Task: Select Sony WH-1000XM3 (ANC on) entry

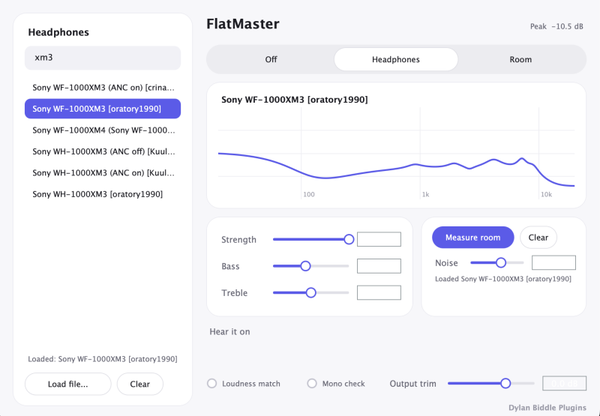Action: 103,173
